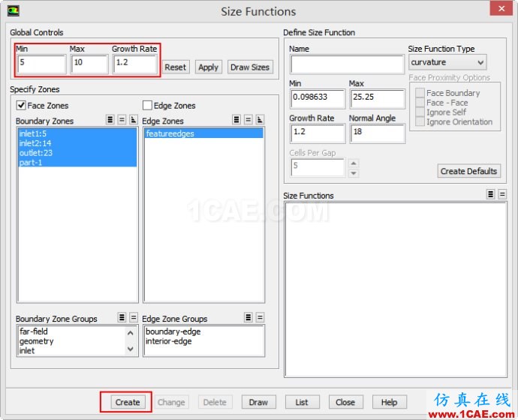Select featureedges in Edge Zones list
Viewport: 518px width, 420px height.
pyautogui.click(x=204, y=133)
